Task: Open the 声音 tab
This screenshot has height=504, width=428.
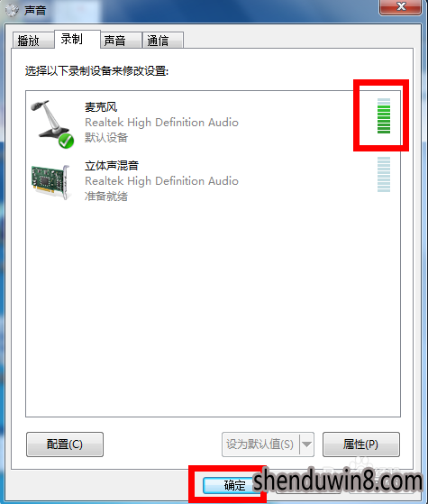Action: pos(121,41)
